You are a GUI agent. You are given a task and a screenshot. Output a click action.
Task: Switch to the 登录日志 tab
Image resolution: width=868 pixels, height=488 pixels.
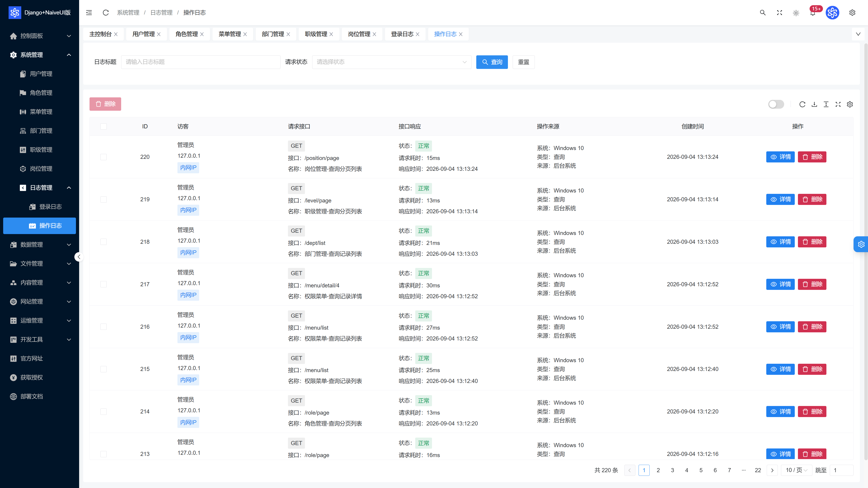pos(405,34)
